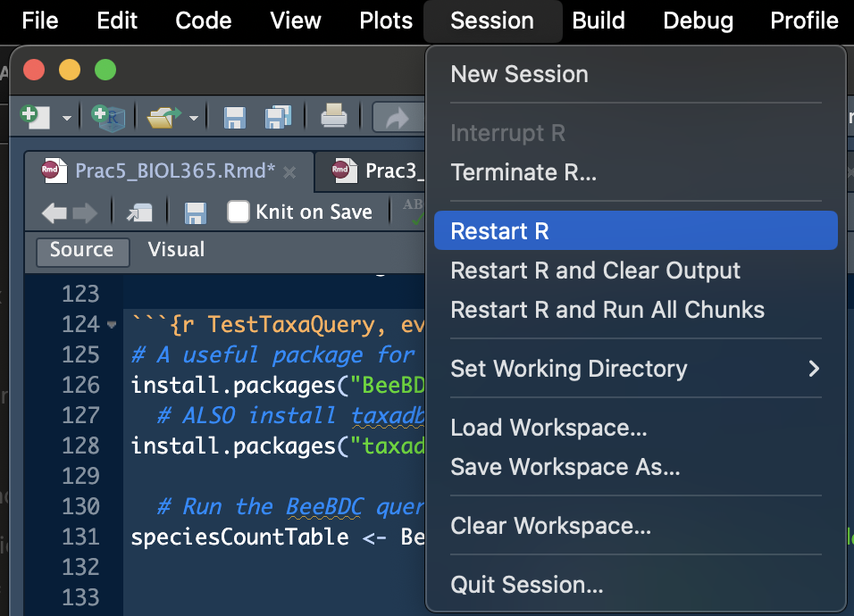Click the yellow minimize window button

[69, 70]
